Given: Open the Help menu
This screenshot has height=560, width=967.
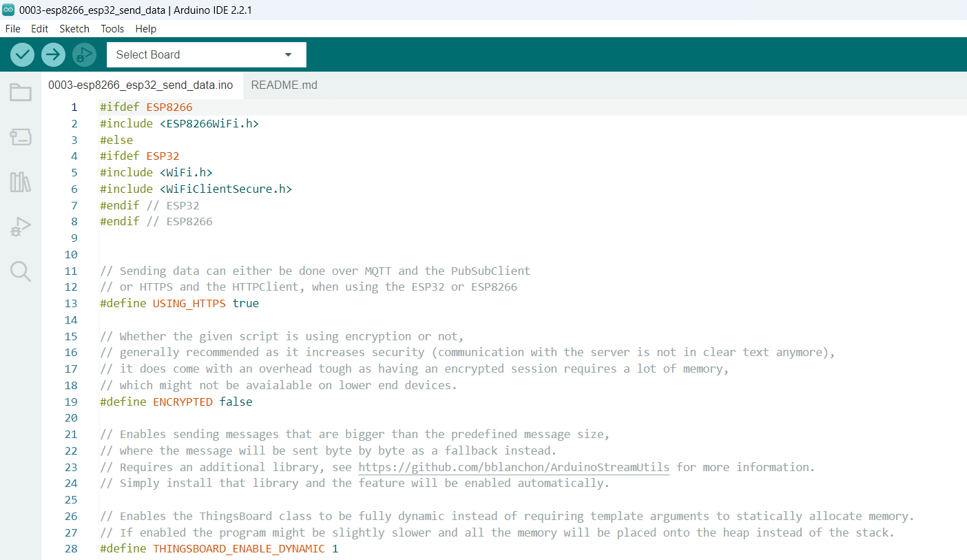Looking at the screenshot, I should [146, 29].
